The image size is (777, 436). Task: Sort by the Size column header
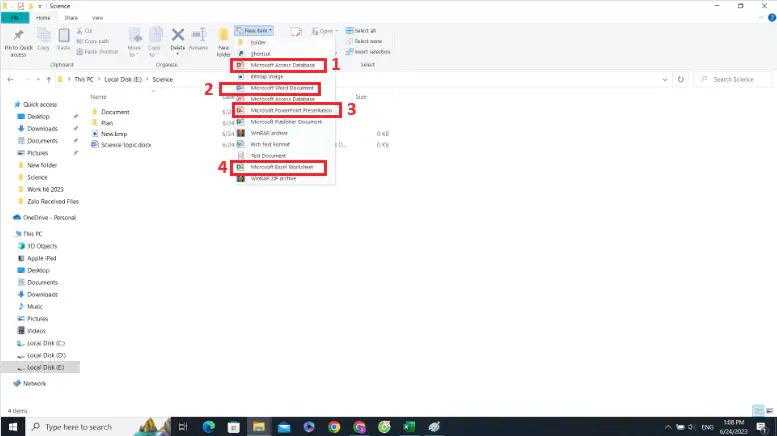[x=361, y=97]
